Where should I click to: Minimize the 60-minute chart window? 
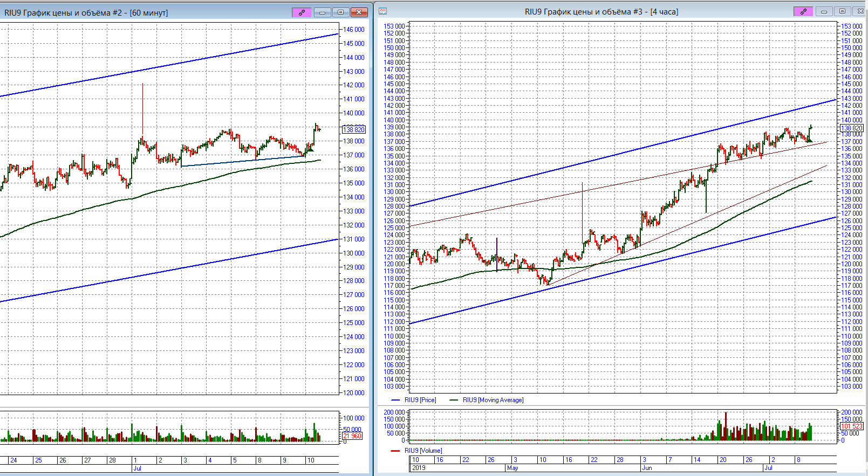tap(322, 12)
